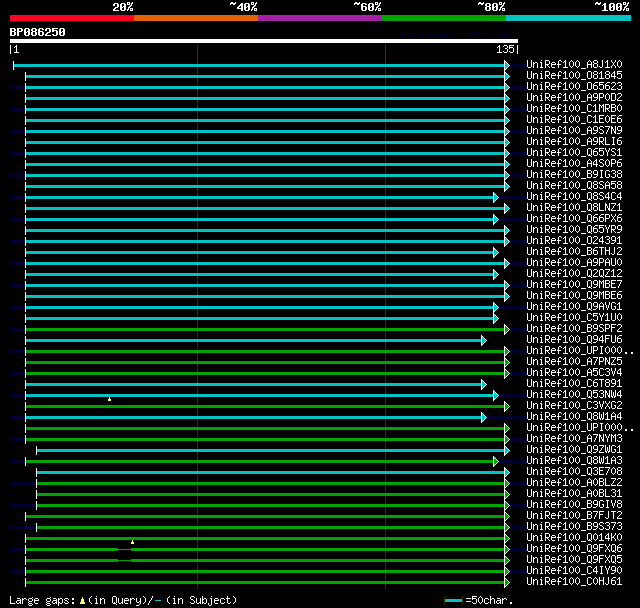Pick the UniRef100_Q9MBE7 subject name

coord(574,285)
